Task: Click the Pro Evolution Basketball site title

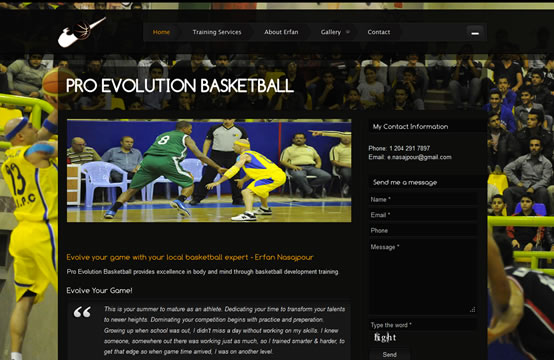Action: point(179,85)
